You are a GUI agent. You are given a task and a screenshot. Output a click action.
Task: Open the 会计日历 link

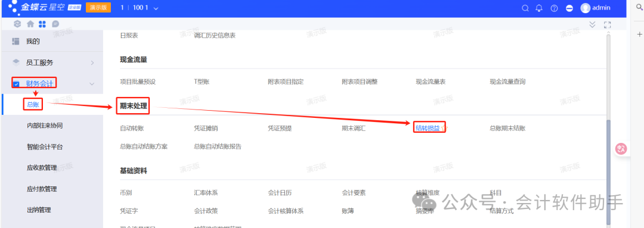[x=280, y=193]
